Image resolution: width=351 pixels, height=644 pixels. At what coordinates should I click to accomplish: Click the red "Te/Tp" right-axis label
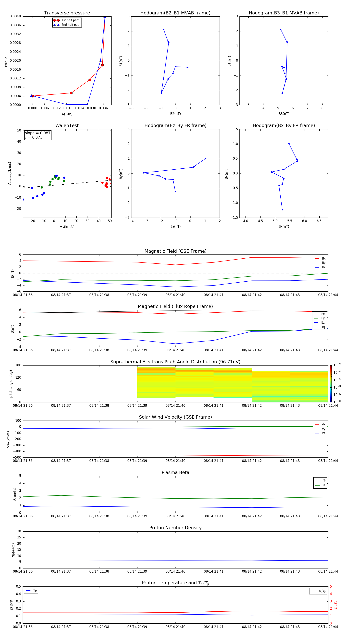tap(336, 605)
